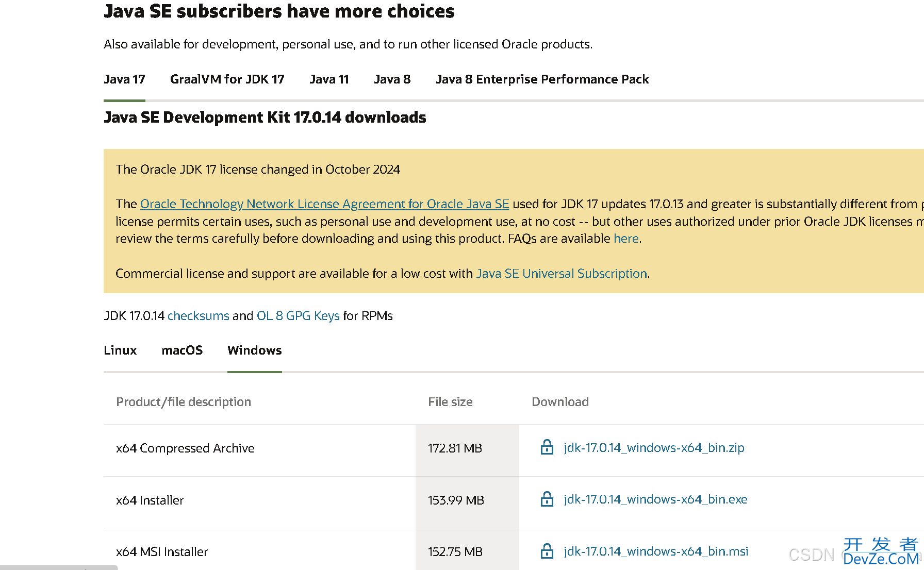Select the Linux platform tab
Image resolution: width=924 pixels, height=570 pixels.
coord(120,350)
